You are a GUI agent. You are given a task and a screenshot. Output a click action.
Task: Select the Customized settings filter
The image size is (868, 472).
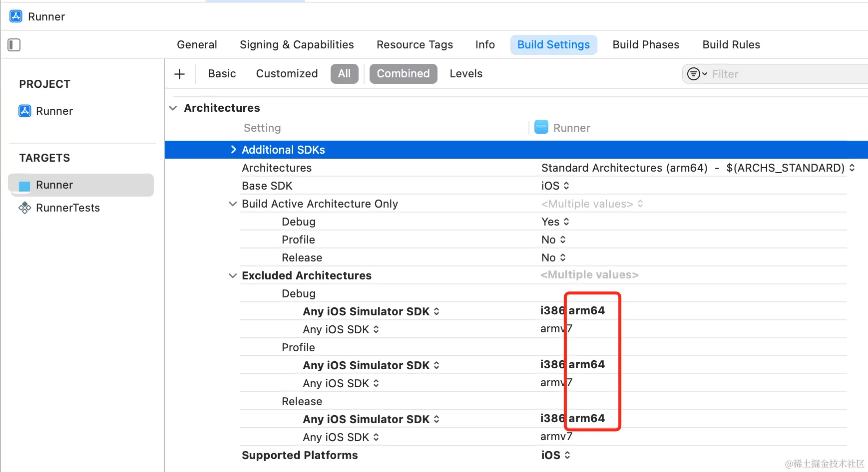click(x=287, y=74)
